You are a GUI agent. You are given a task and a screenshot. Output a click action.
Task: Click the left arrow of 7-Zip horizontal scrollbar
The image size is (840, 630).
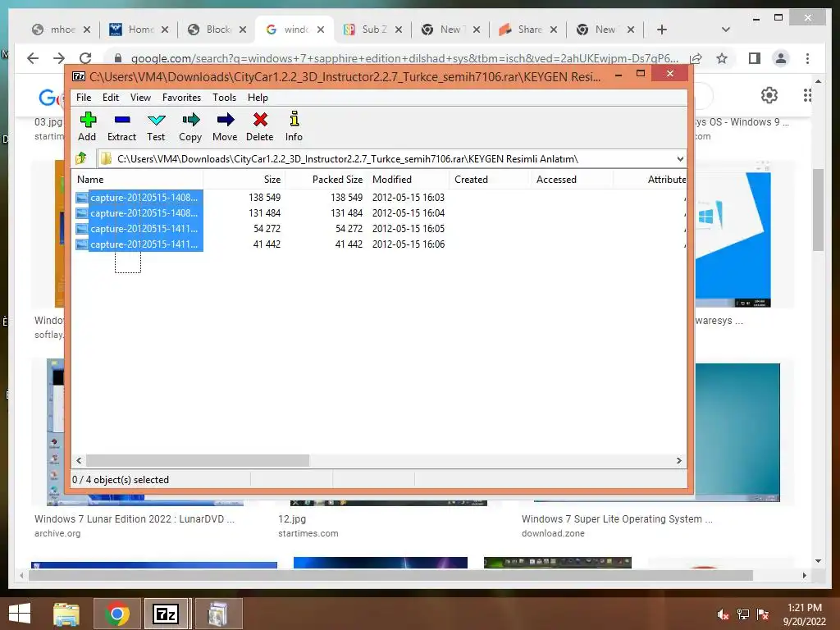click(80, 461)
